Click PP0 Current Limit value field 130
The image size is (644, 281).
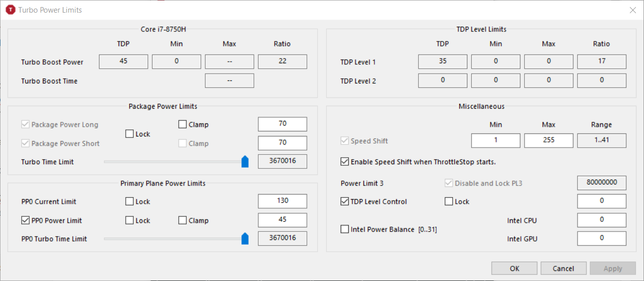tap(283, 201)
